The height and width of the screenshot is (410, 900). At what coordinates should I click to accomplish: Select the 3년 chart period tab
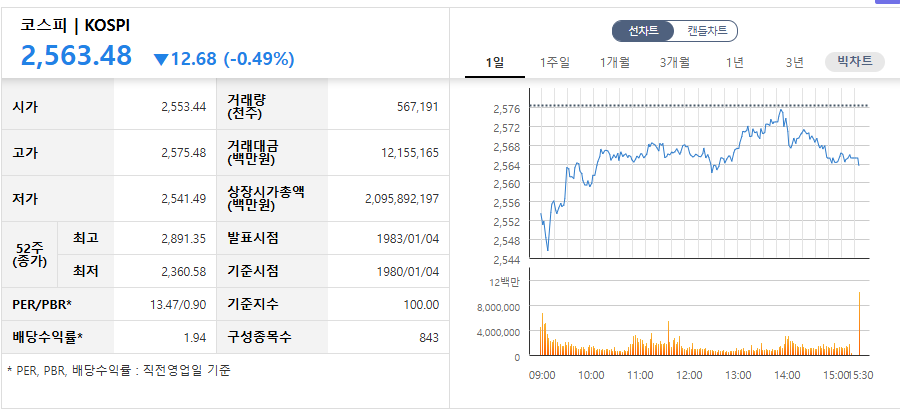pyautogui.click(x=795, y=63)
